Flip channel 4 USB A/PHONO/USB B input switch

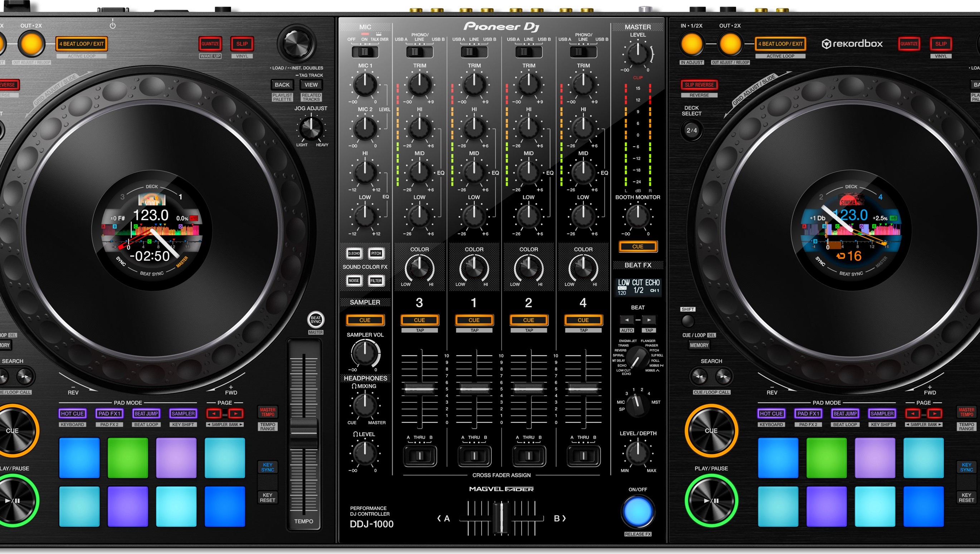pyautogui.click(x=583, y=52)
